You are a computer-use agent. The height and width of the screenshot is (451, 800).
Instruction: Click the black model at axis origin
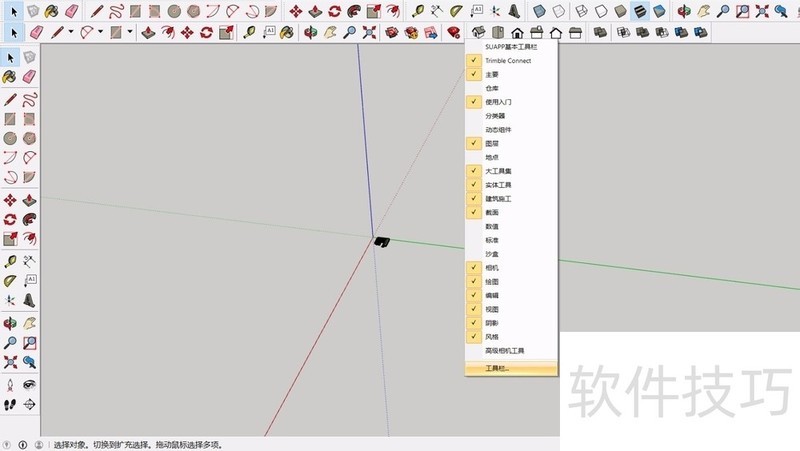[381, 241]
